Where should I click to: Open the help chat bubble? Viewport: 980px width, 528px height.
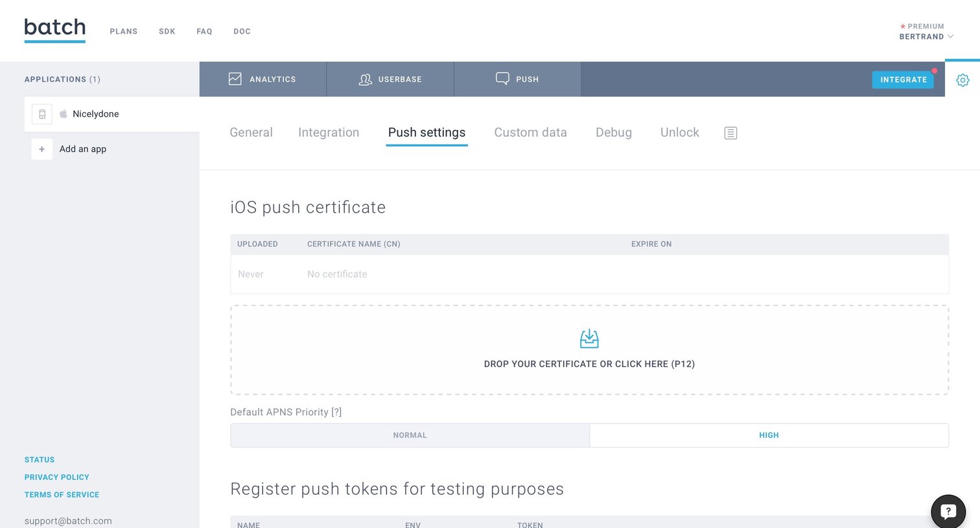[x=948, y=511]
